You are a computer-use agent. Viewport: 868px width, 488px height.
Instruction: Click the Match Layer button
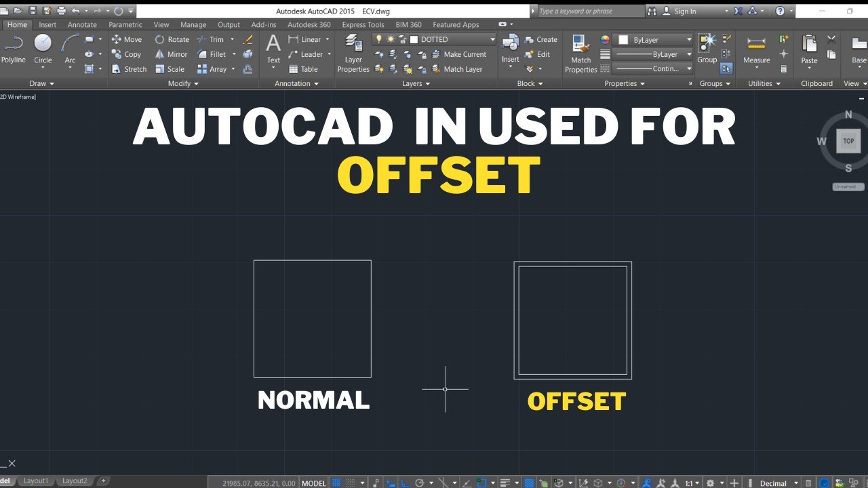[x=456, y=69]
